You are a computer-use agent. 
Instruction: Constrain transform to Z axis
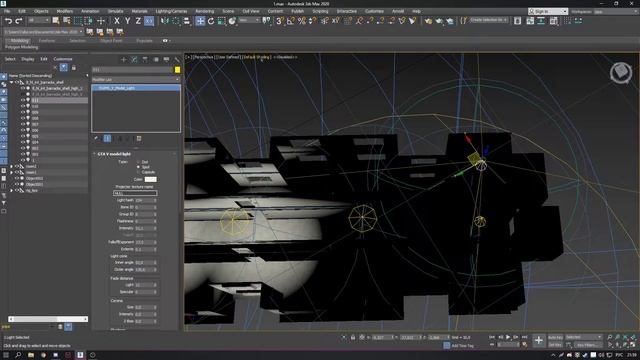138,21
